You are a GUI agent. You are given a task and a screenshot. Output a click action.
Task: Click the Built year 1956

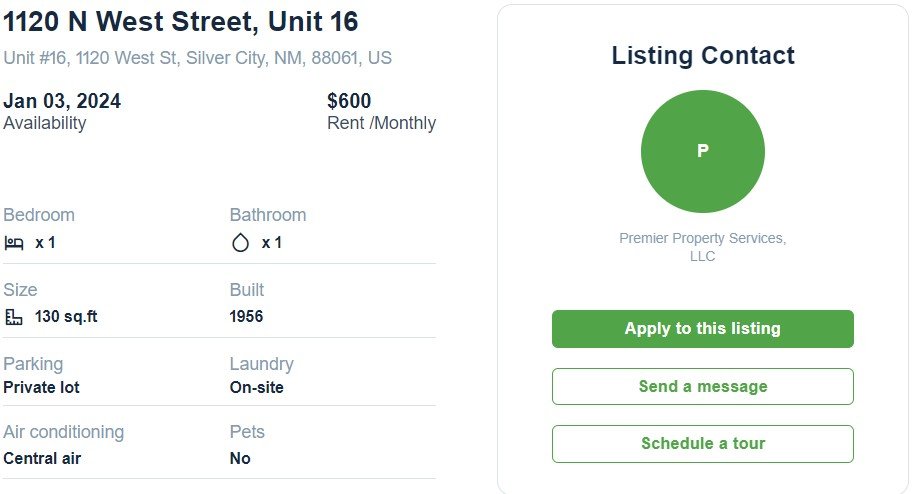[246, 317]
